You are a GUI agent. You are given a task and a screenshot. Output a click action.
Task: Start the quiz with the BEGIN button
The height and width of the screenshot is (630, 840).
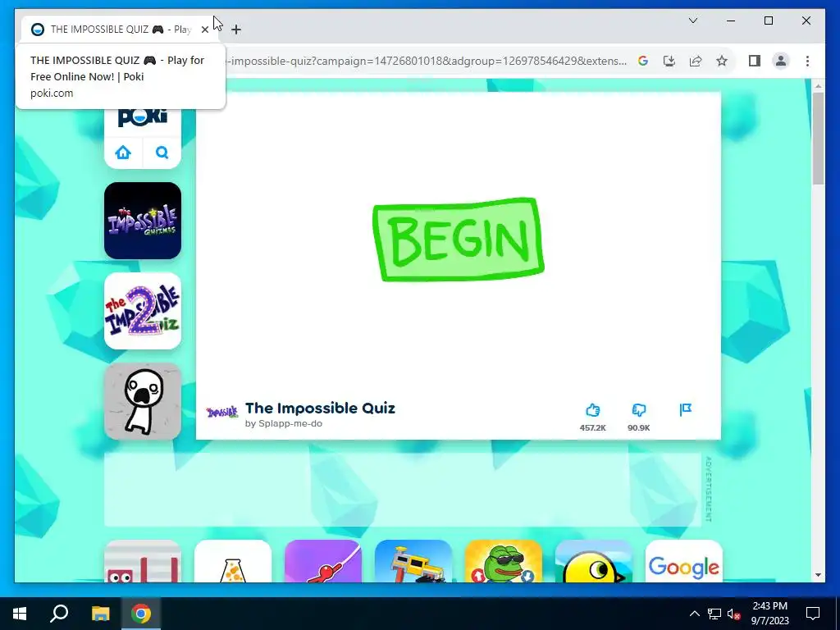click(x=458, y=240)
